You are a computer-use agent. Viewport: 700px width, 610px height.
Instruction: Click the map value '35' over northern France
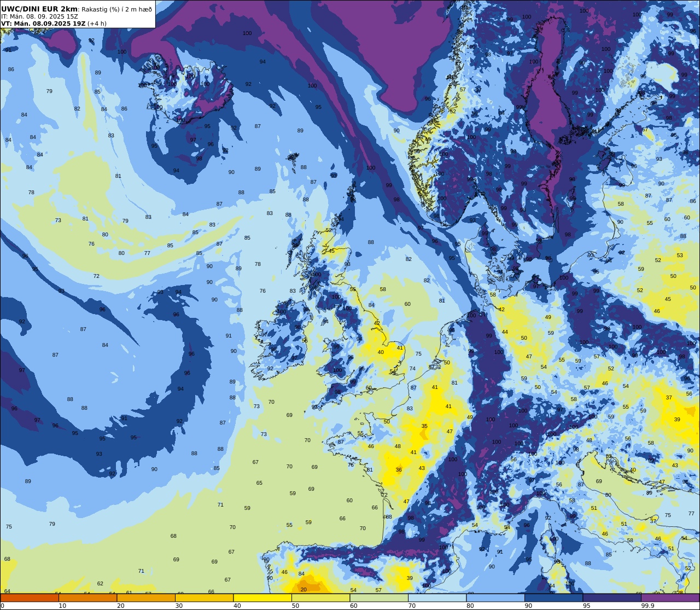click(x=424, y=426)
